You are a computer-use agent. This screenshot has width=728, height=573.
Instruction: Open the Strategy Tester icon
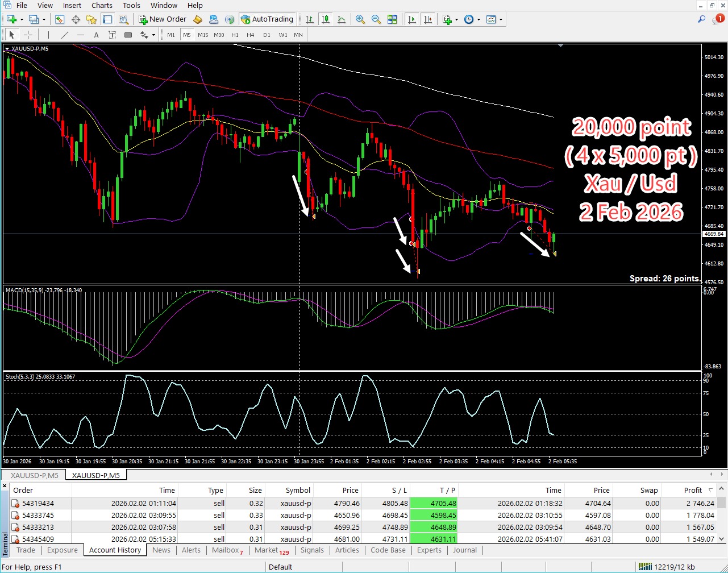(x=123, y=19)
